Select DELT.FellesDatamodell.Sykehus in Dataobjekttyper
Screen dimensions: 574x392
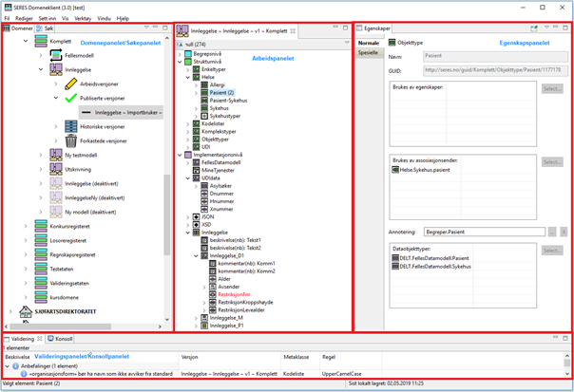435,267
